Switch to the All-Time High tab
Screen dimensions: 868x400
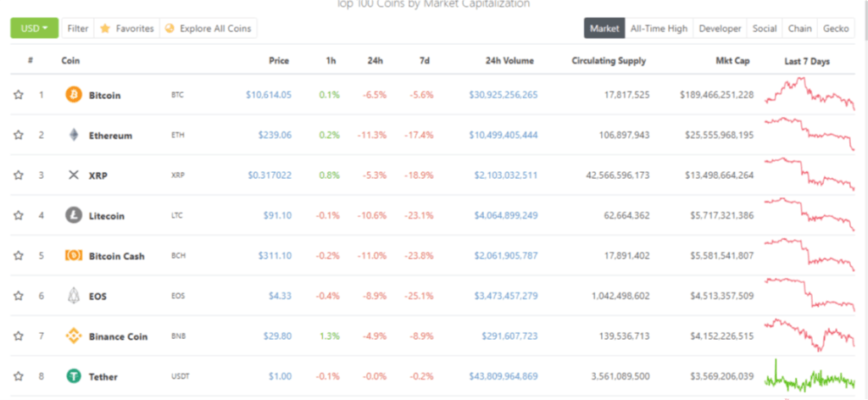[x=659, y=28]
